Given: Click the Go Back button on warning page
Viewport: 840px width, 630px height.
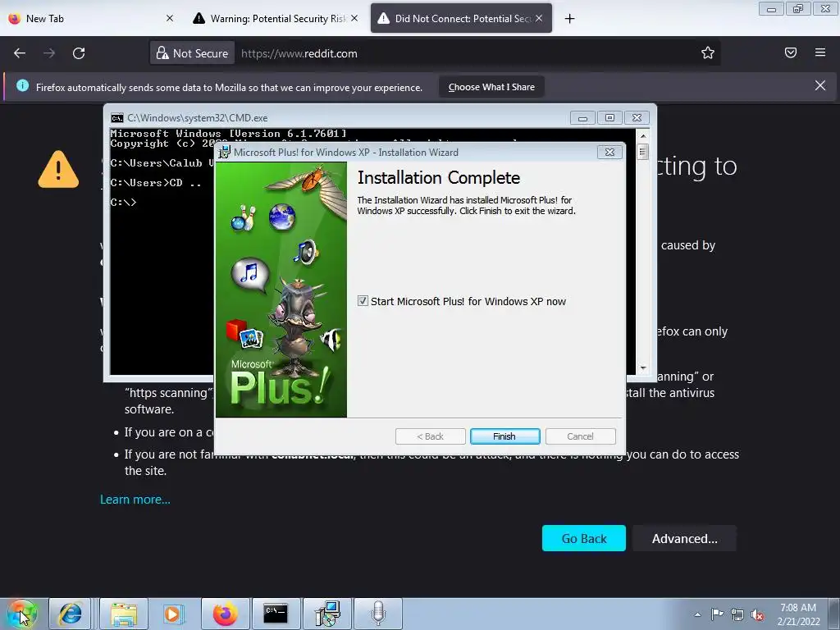Looking at the screenshot, I should pos(584,538).
